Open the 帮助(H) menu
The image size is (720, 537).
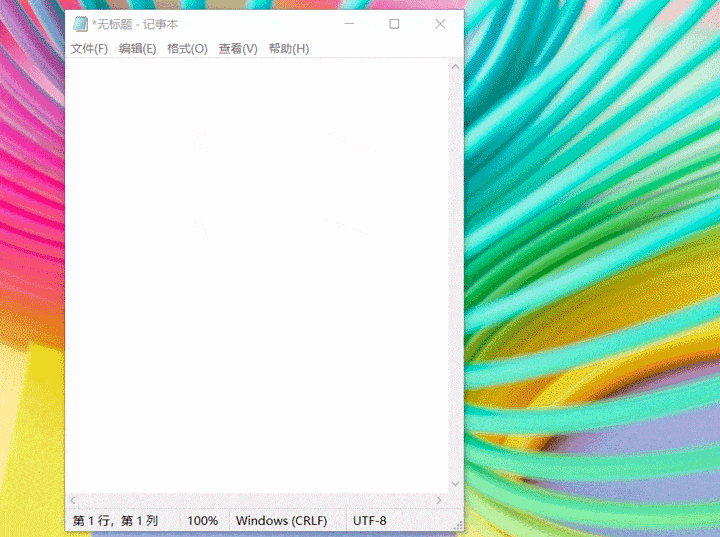point(289,48)
